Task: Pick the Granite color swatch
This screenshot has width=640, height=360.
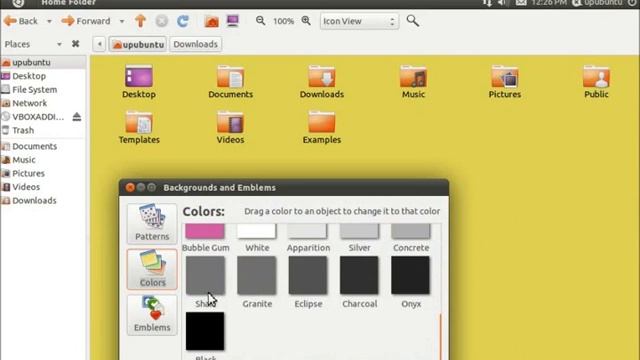Action: [x=256, y=275]
